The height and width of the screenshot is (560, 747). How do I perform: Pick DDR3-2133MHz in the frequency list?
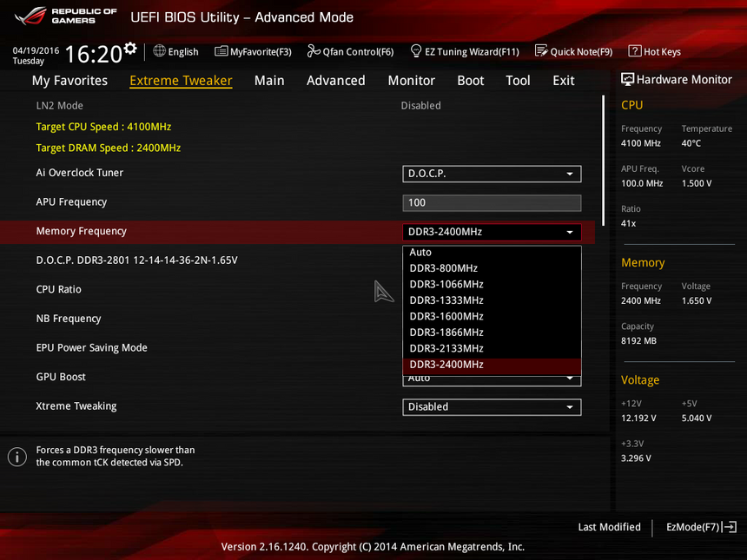pos(446,348)
